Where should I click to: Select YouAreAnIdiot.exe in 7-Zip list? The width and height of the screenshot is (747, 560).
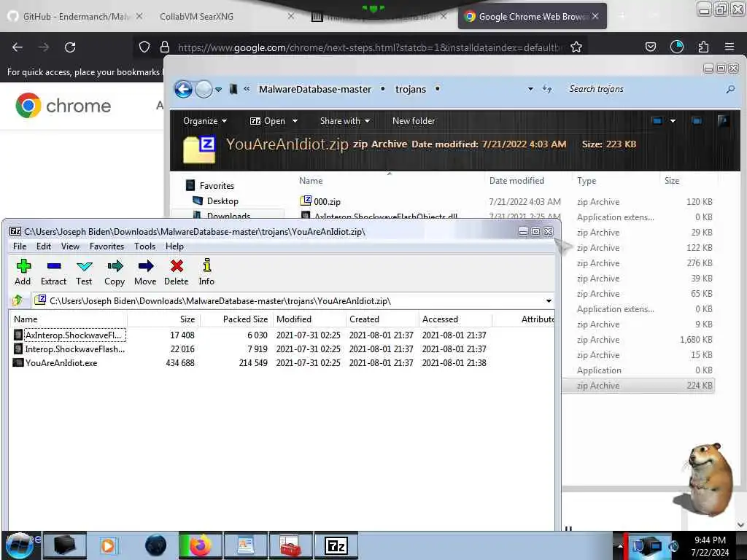tap(61, 363)
